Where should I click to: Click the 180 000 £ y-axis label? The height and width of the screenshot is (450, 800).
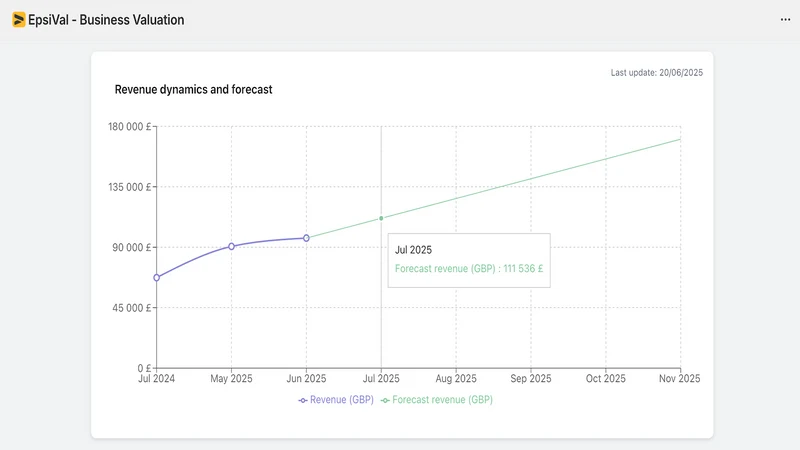tap(130, 127)
